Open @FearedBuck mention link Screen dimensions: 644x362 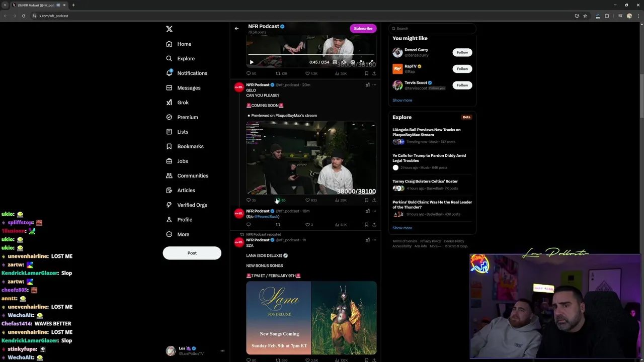point(266,217)
